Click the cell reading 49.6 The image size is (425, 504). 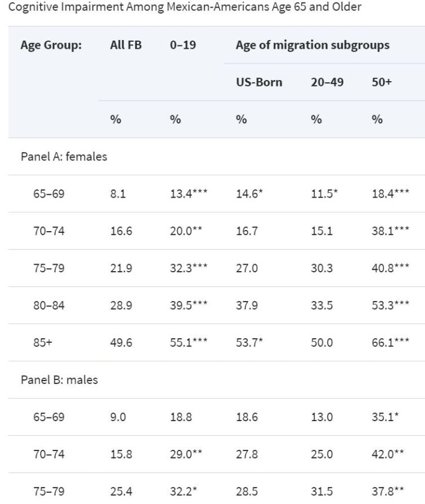[121, 342]
